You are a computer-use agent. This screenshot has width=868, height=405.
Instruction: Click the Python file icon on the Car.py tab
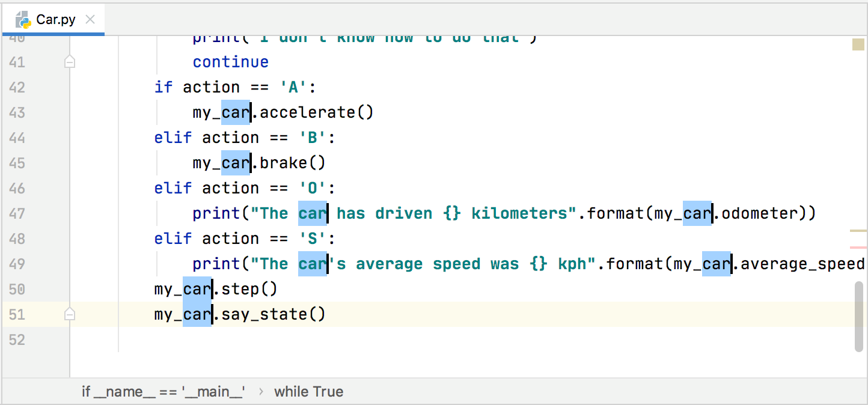(x=23, y=19)
